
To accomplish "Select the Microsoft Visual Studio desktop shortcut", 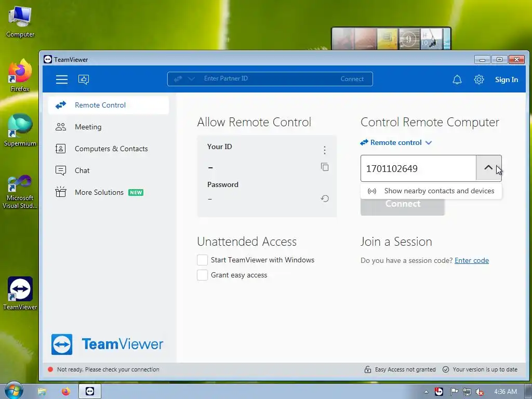I will point(20,192).
